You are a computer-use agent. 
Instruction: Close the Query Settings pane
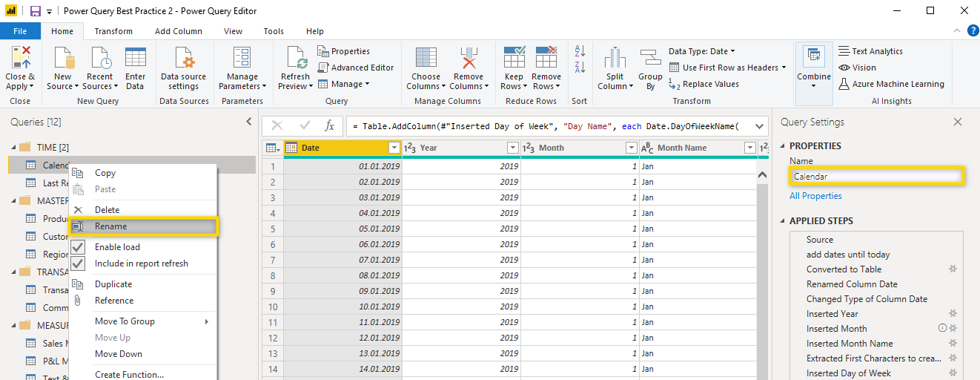pos(958,122)
